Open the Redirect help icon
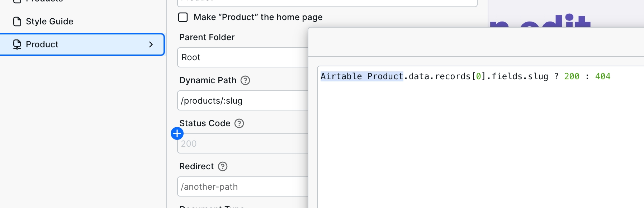 pyautogui.click(x=223, y=166)
